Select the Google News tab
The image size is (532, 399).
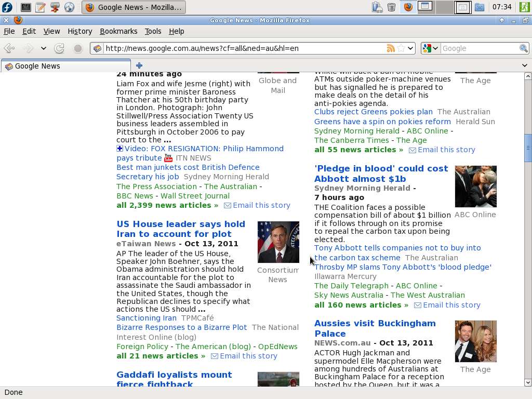(x=66, y=66)
